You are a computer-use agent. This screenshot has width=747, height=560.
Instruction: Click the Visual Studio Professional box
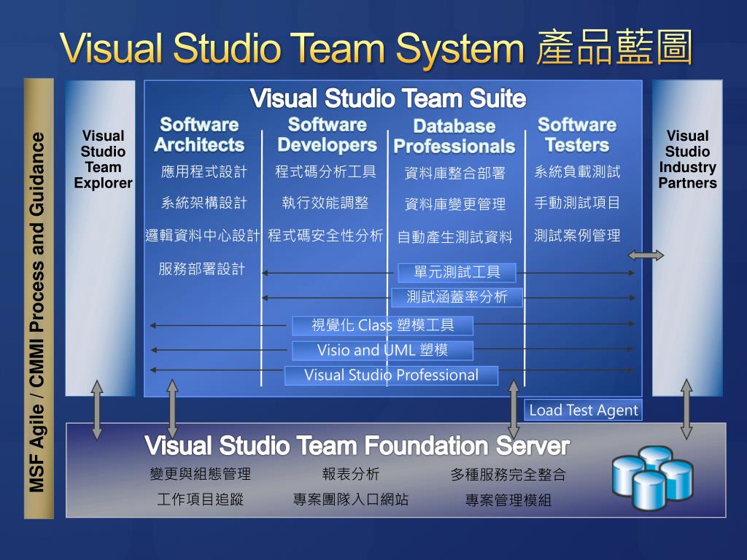(x=391, y=376)
